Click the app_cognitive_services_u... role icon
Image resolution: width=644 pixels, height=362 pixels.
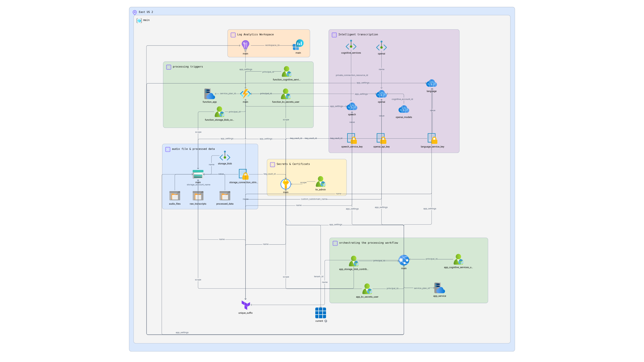(458, 260)
